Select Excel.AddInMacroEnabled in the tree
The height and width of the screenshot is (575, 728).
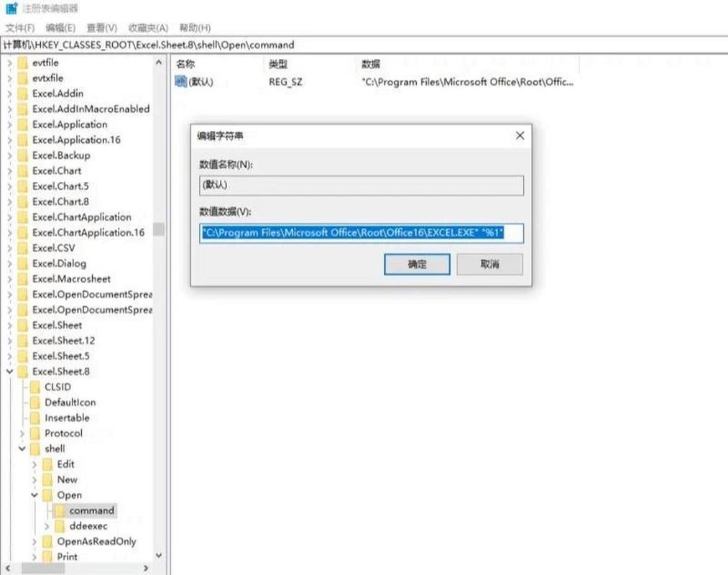[91, 109]
